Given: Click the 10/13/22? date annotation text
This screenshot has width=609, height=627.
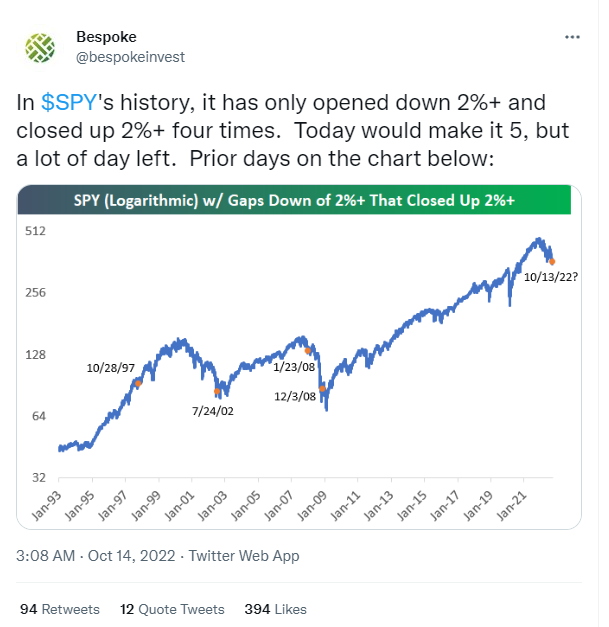Looking at the screenshot, I should 551,277.
